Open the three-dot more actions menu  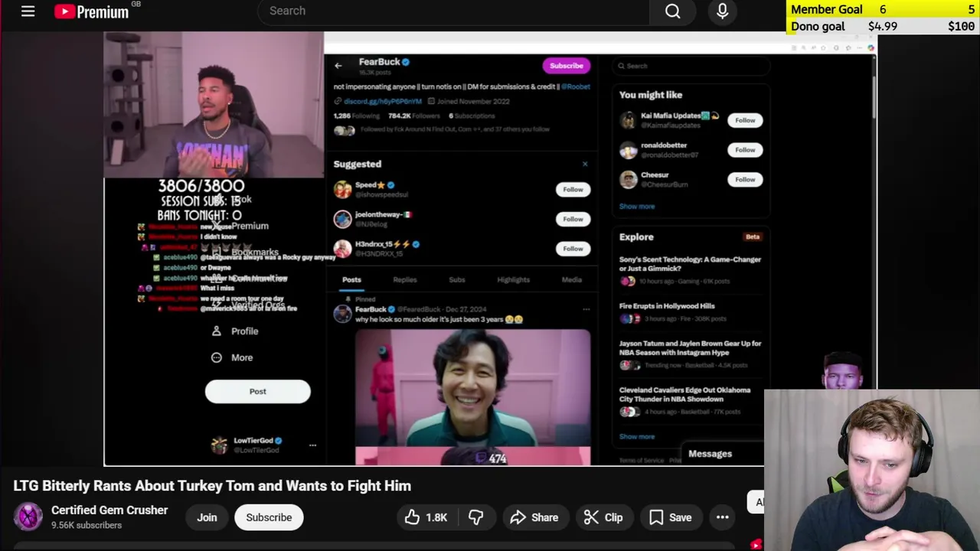click(x=722, y=517)
